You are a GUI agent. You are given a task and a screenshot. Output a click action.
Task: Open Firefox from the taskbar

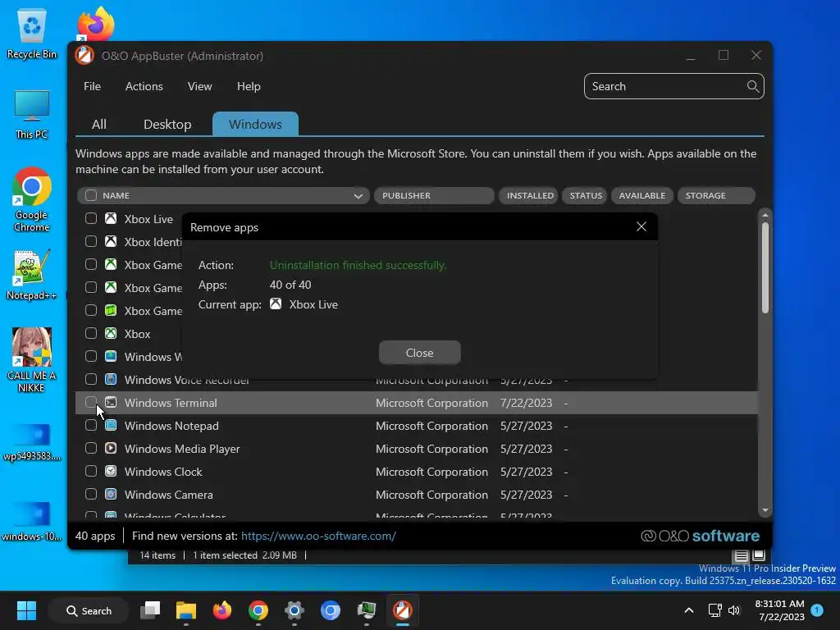[221, 610]
